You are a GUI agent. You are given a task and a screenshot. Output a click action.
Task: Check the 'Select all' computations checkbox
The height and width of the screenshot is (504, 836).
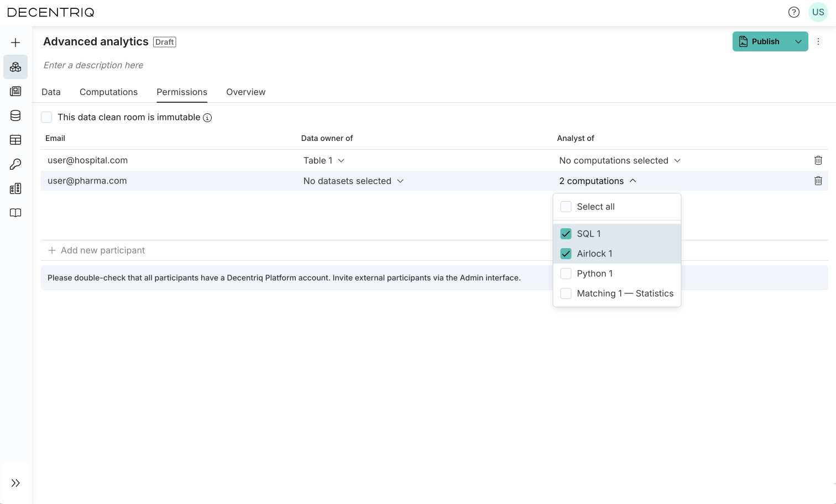[x=566, y=206]
